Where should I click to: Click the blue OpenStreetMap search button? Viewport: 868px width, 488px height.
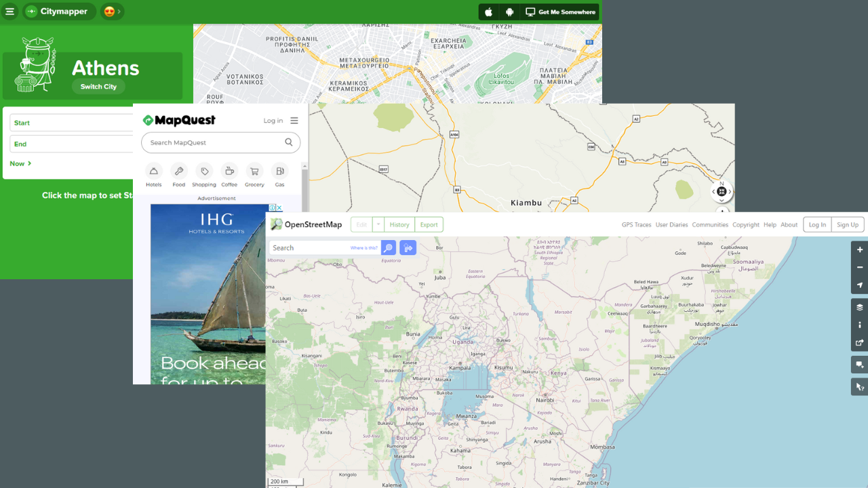389,248
